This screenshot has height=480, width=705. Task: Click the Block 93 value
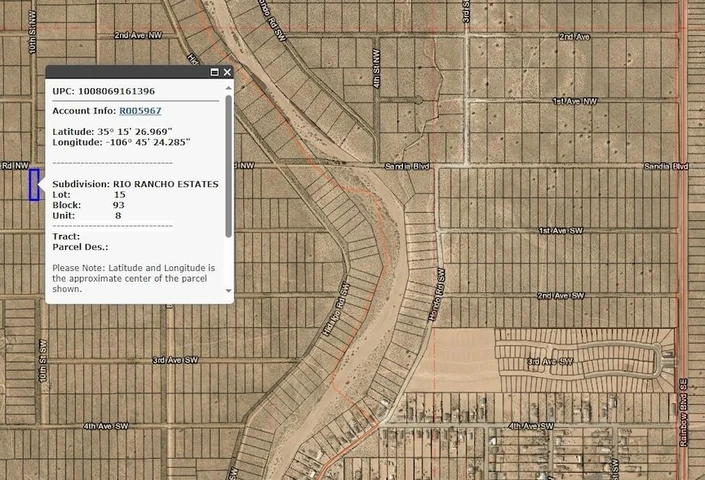[x=119, y=205]
